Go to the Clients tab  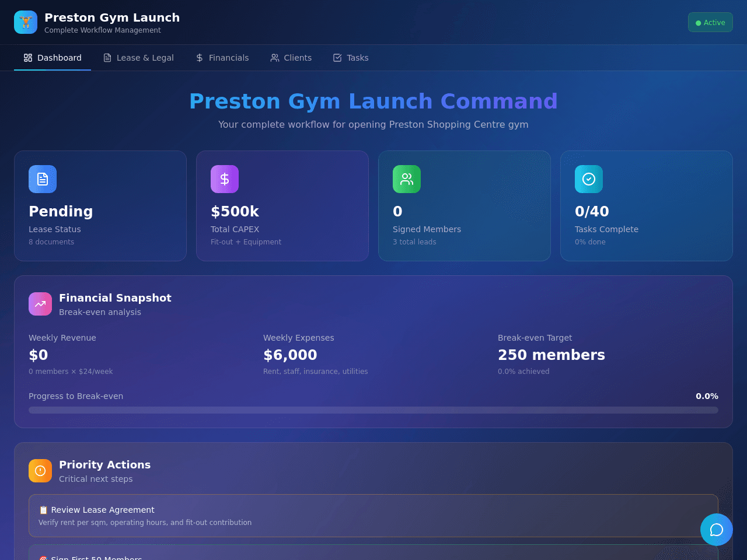coord(291,58)
